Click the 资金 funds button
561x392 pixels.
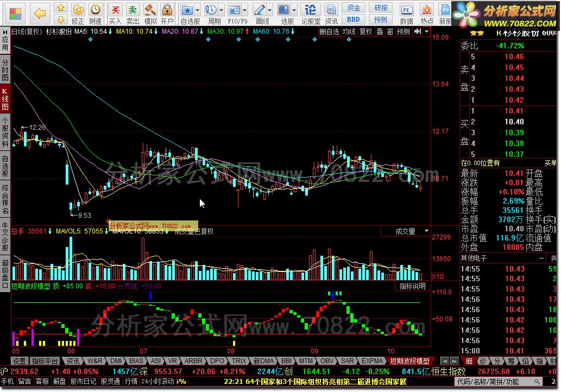(x=354, y=8)
